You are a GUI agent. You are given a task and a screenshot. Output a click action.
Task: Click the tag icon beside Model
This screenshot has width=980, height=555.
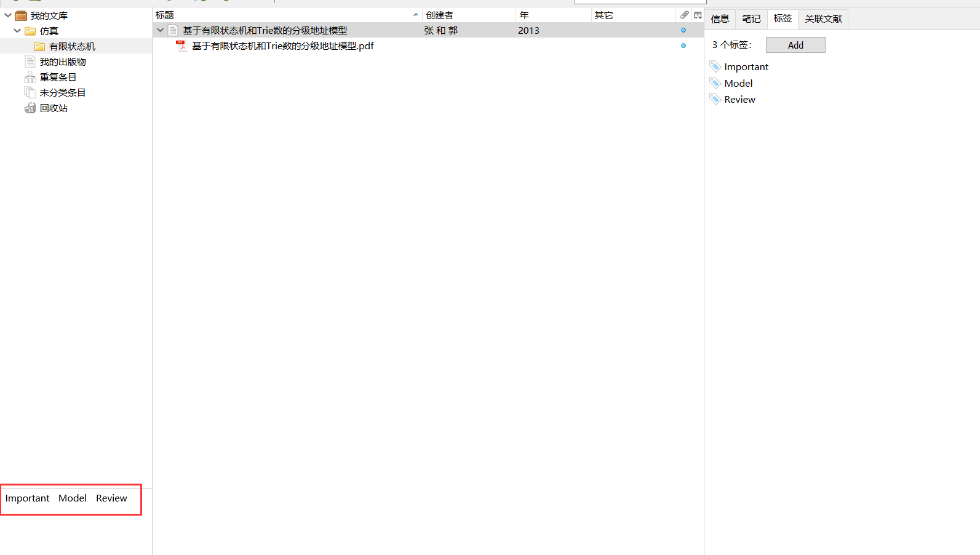click(715, 83)
